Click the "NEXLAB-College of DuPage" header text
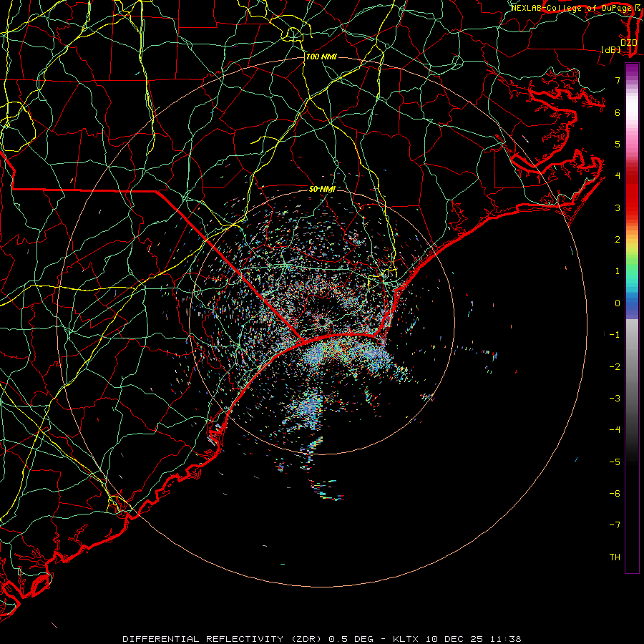Viewport: 644px width, 644px height. tap(572, 8)
